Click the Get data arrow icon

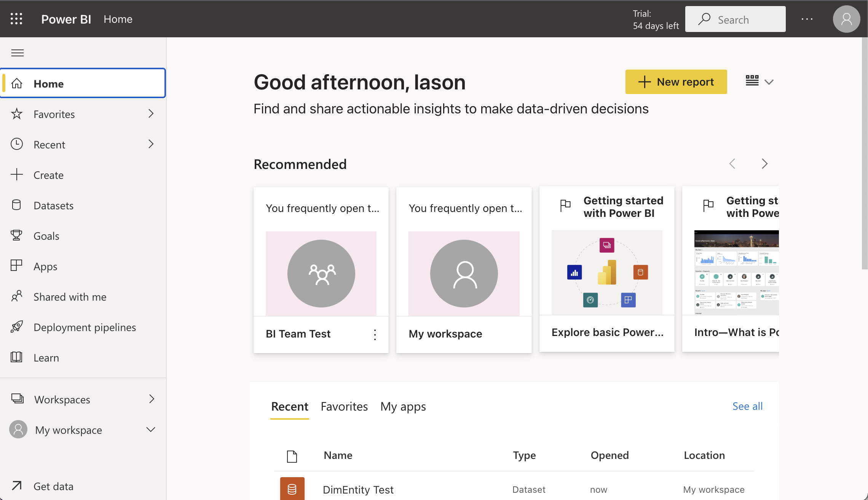[x=17, y=486]
